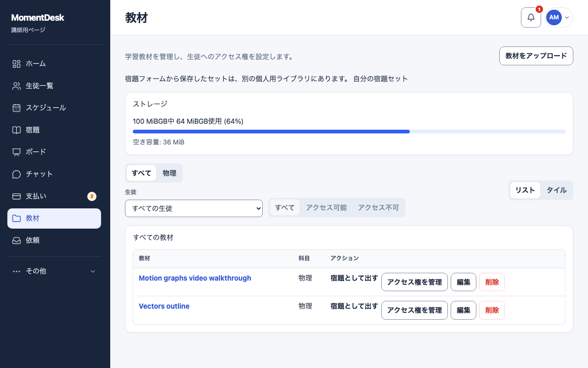Screen dimensions: 588x368
Task: Open the すべての生徒 student dropdown
Action: coord(194,208)
